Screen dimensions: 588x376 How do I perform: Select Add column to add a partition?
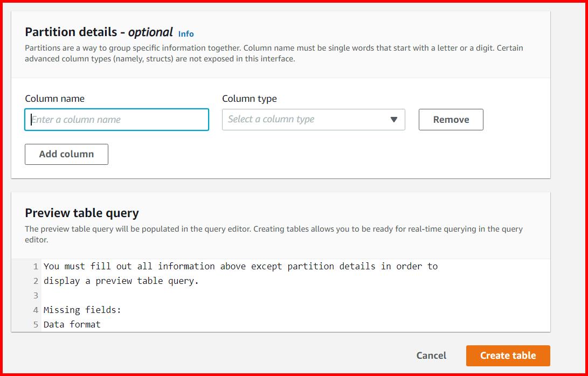[x=66, y=154]
